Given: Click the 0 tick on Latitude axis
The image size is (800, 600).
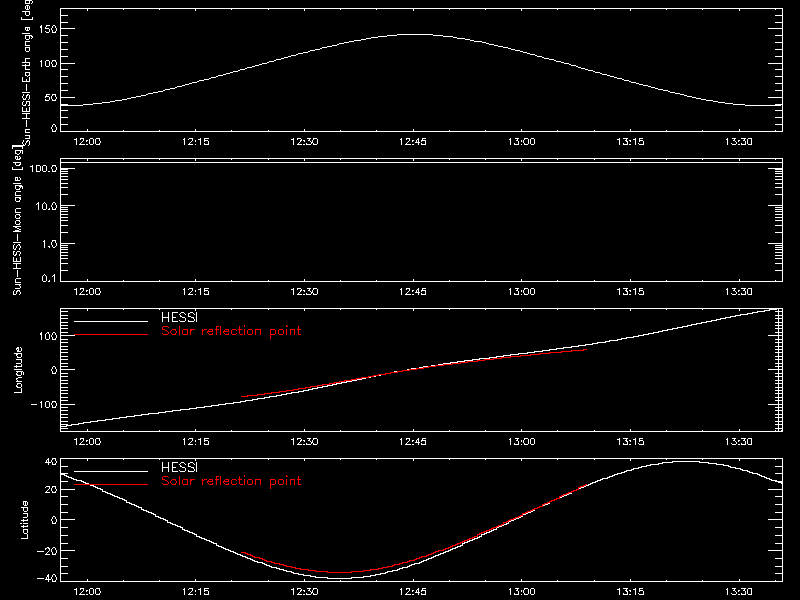Looking at the screenshot, I should coord(54,520).
